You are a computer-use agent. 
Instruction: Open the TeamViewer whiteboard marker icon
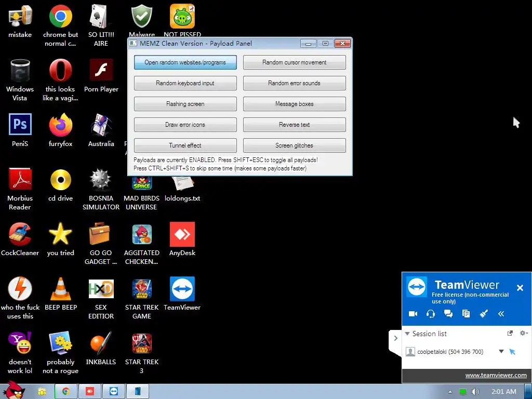click(484, 314)
